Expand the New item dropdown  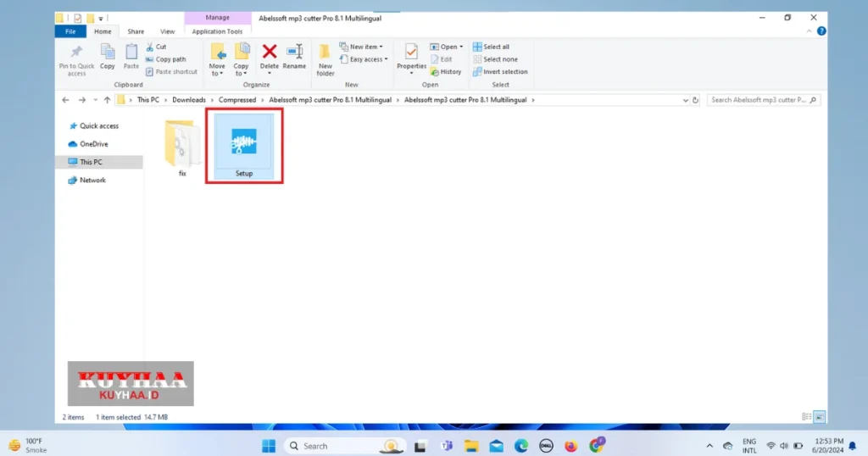[361, 47]
